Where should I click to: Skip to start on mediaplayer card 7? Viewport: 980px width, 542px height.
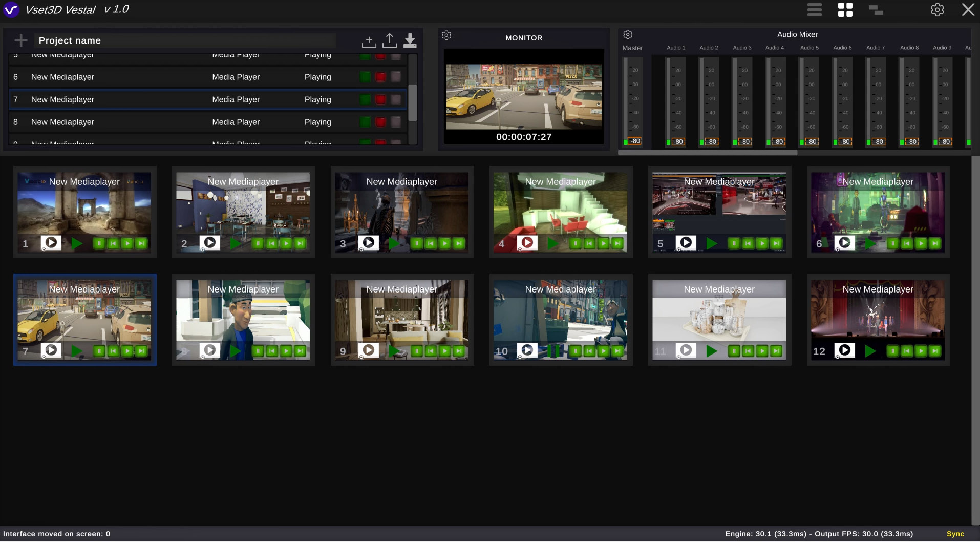click(x=114, y=351)
